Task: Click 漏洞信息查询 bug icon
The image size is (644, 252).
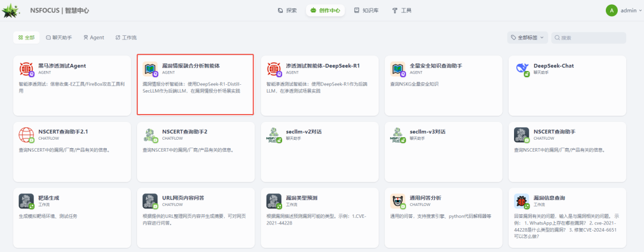Action: (522, 201)
